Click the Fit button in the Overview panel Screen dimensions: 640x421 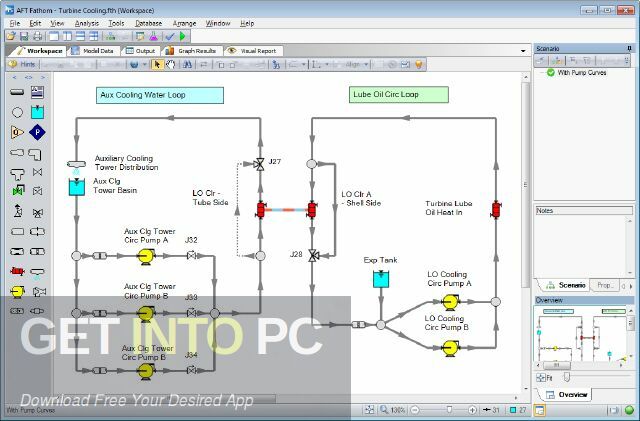tap(544, 378)
